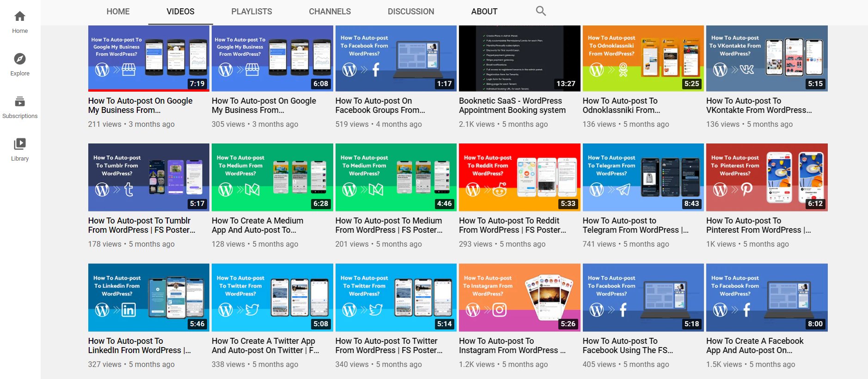The image size is (868, 379).
Task: Click 'How To Auto-post to Telegram' title
Action: (x=636, y=225)
